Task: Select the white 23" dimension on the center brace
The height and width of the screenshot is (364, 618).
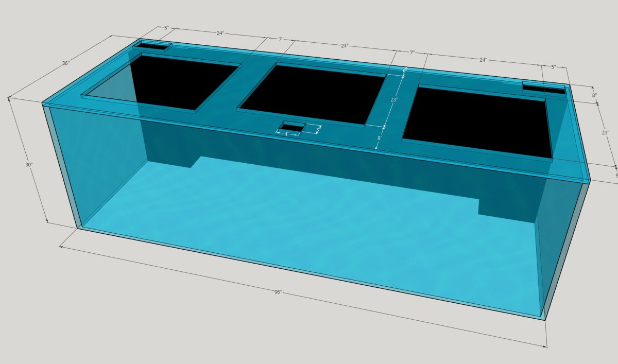Action: (394, 100)
